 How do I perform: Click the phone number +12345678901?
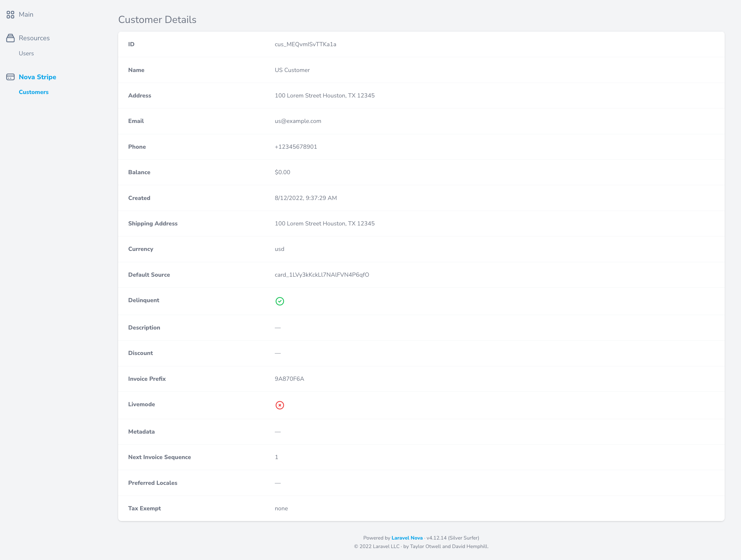pos(295,147)
